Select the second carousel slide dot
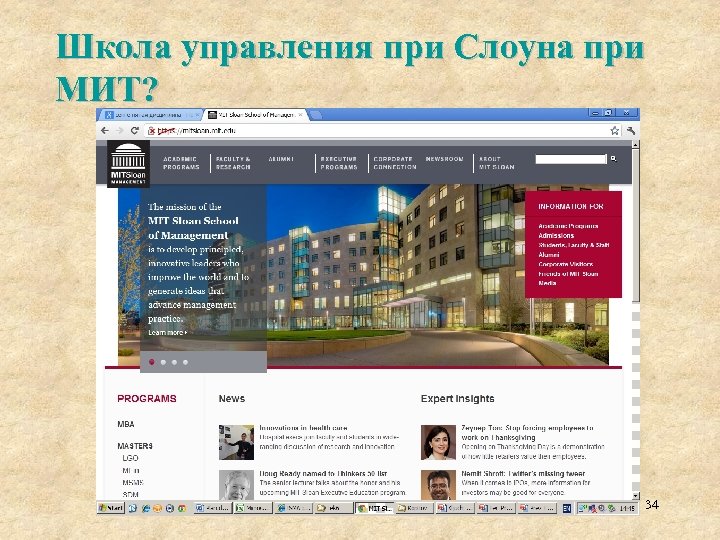The image size is (720, 540). (163, 362)
